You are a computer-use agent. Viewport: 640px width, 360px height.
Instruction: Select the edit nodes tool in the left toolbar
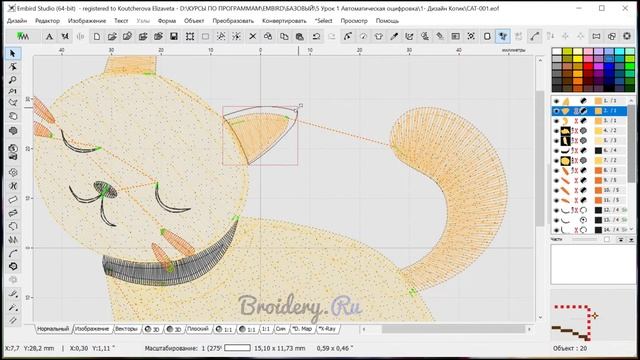pos(13,67)
